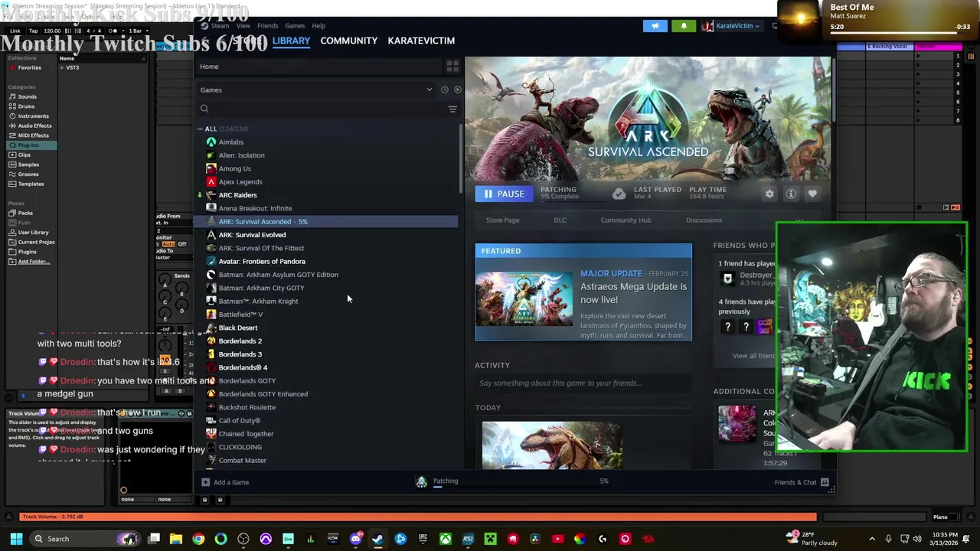Click Ableton Track Volume status bar

[x=418, y=517]
